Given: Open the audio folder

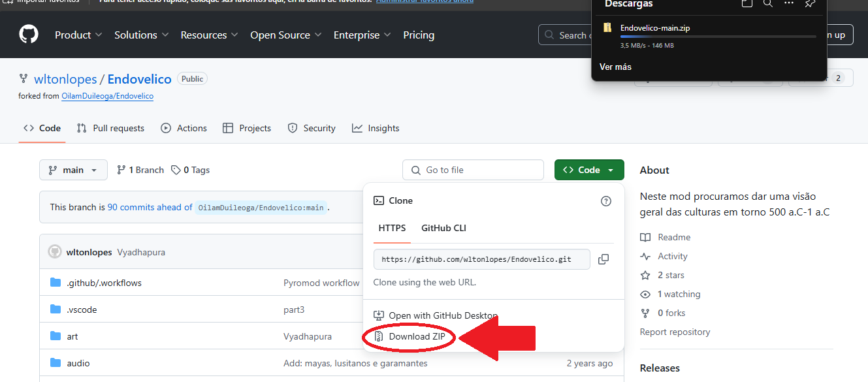Looking at the screenshot, I should (x=78, y=363).
